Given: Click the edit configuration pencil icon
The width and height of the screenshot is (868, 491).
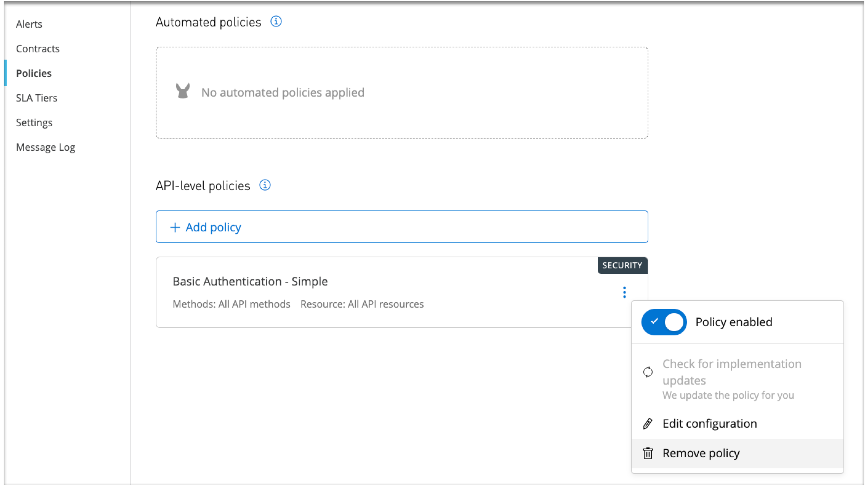Looking at the screenshot, I should [648, 423].
